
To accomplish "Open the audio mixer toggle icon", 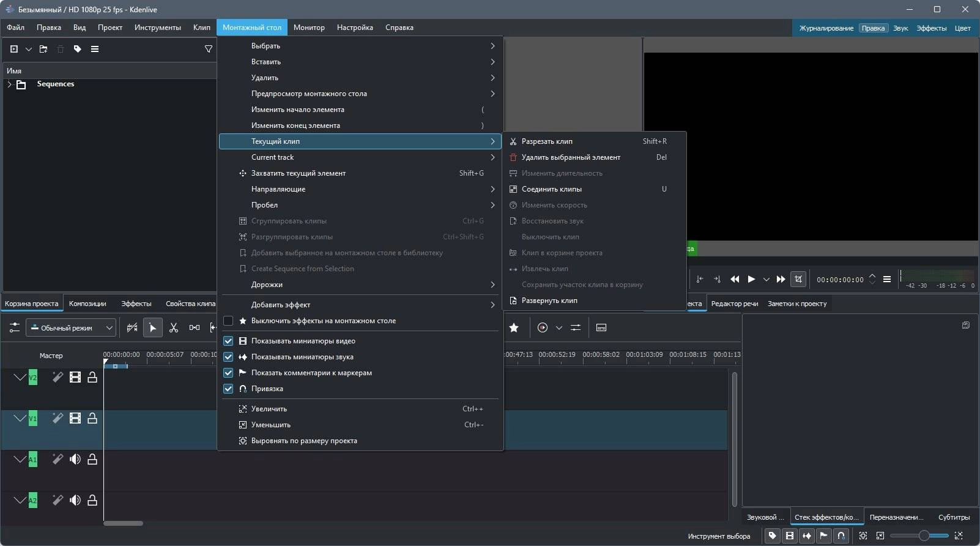I will [x=576, y=327].
